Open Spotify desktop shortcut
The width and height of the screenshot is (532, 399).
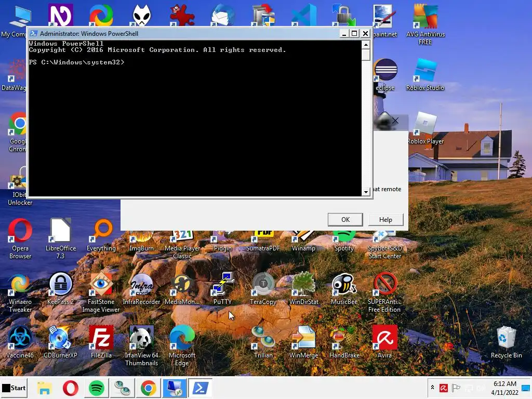344,241
